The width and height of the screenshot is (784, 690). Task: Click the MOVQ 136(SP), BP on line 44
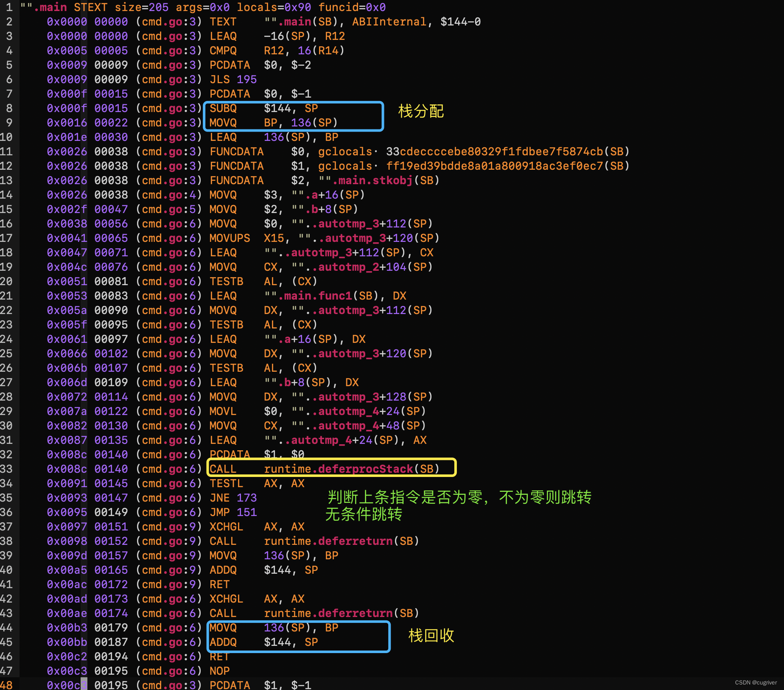pyautogui.click(x=274, y=628)
